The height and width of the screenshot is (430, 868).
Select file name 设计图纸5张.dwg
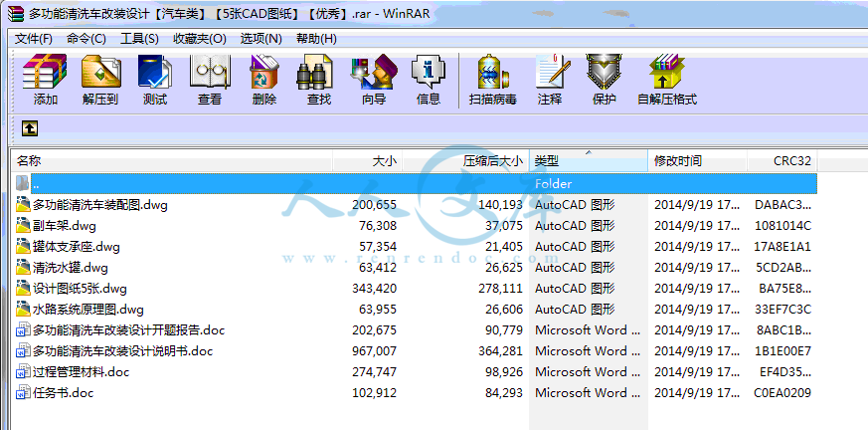(80, 289)
